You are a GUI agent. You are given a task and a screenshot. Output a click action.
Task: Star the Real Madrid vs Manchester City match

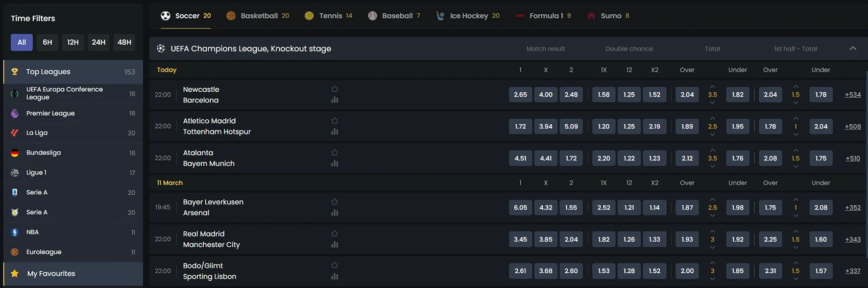(x=334, y=233)
